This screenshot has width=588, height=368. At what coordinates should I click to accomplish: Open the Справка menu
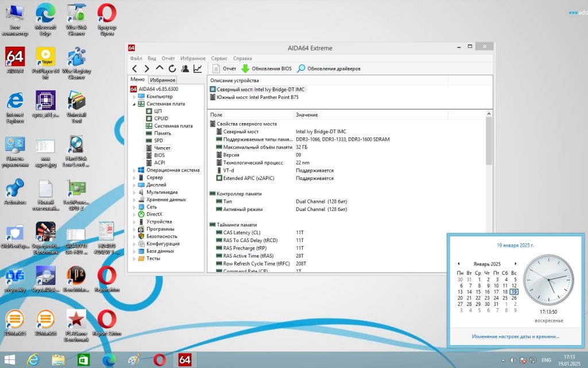[x=242, y=58]
